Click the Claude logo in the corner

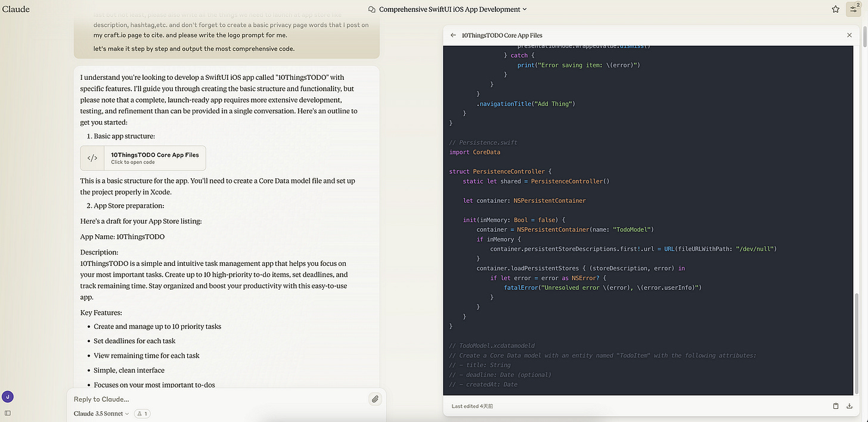tap(15, 9)
